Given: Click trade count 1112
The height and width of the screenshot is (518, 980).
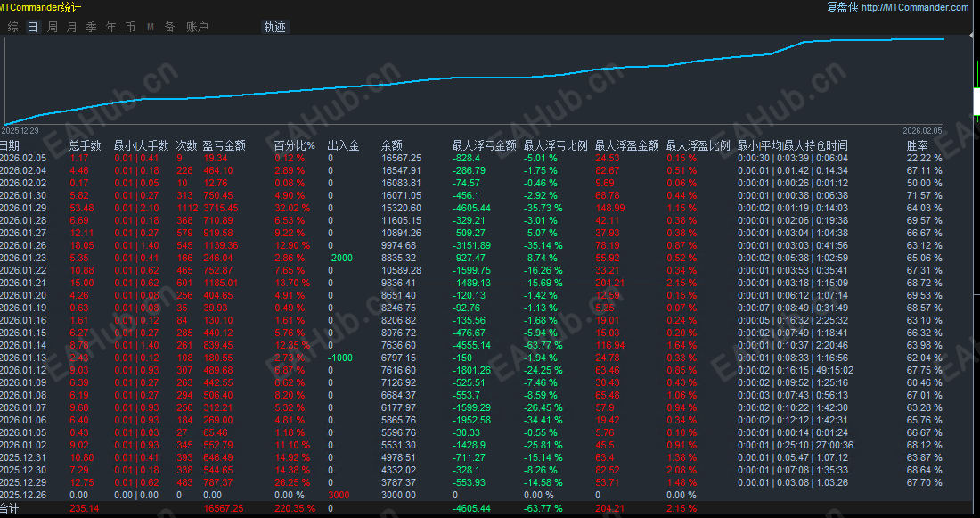Looking at the screenshot, I should (187, 209).
